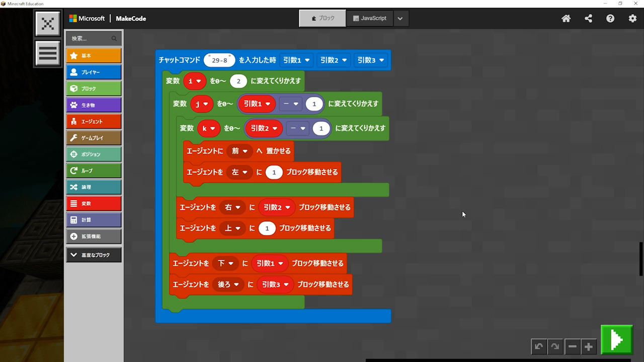The image size is (644, 362).
Task: Open the Share project icon
Action: coord(588,19)
